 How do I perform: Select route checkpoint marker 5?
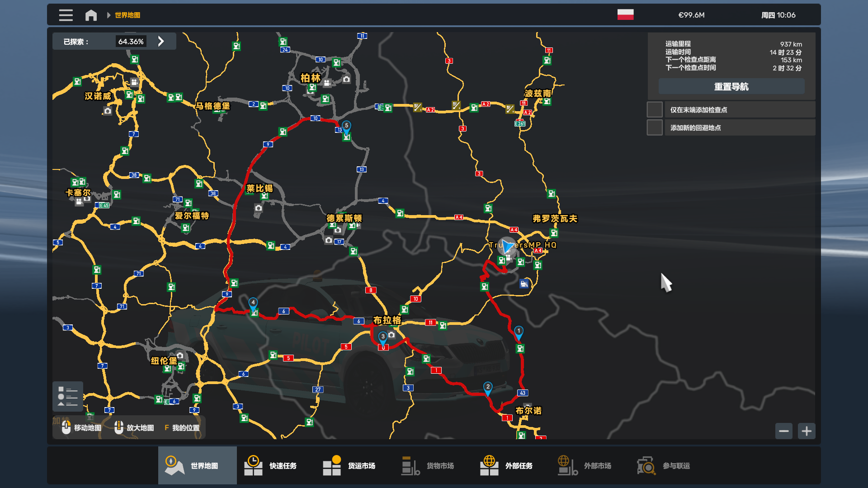click(346, 126)
